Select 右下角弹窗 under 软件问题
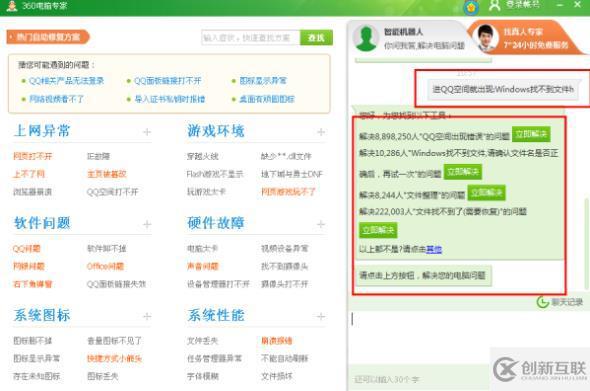The height and width of the screenshot is (391, 590). click(x=32, y=284)
